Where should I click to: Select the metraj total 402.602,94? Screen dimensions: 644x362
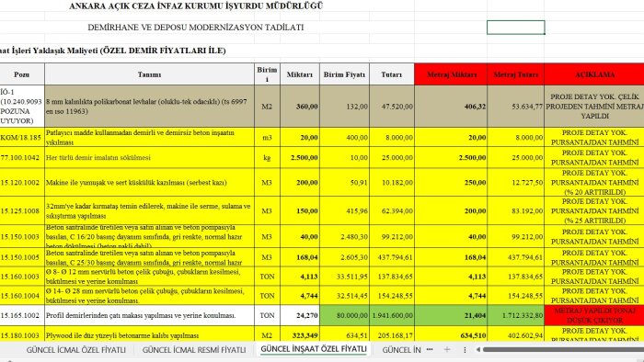516,334
